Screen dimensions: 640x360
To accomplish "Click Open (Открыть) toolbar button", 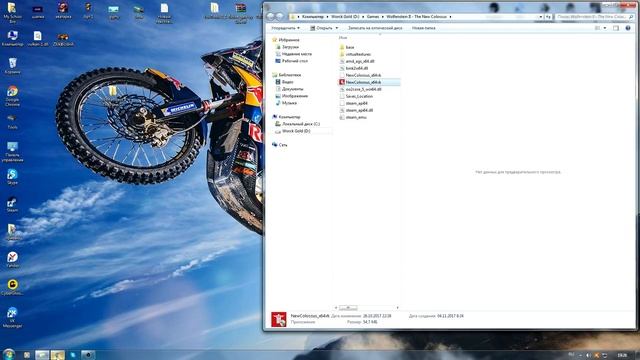I will [321, 28].
